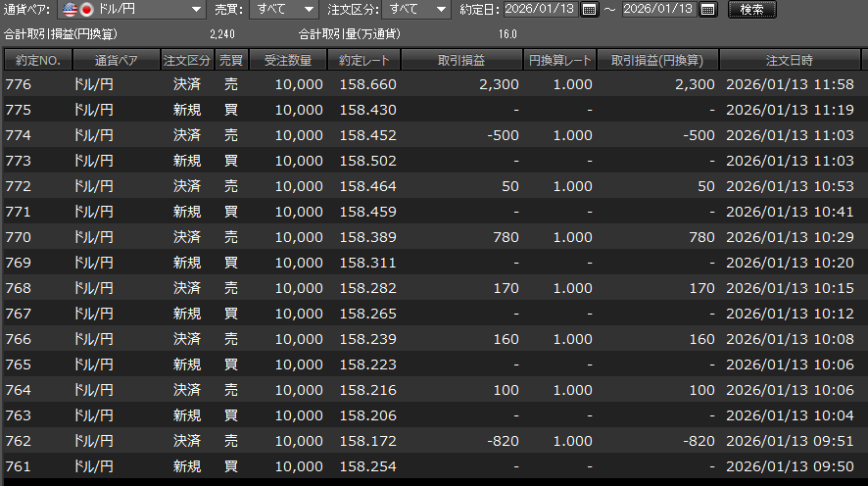Click the end date input field
Screen dimensions: 868x486
[658, 10]
